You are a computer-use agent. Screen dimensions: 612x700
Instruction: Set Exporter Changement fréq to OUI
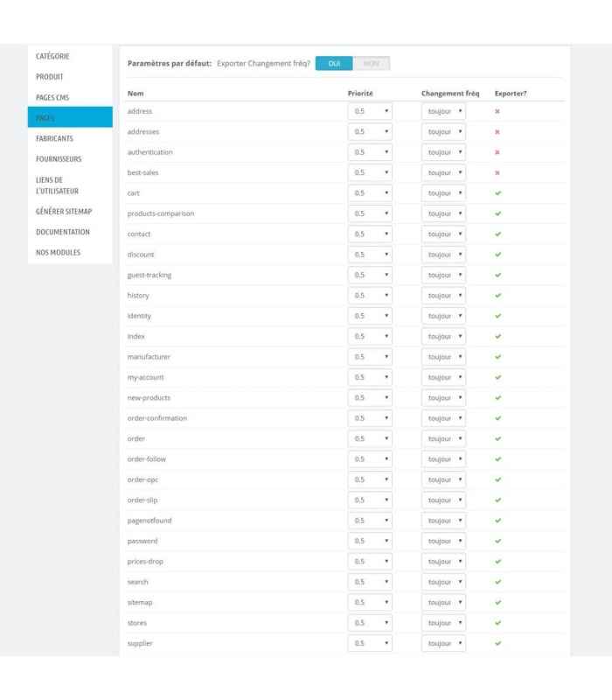tap(334, 63)
